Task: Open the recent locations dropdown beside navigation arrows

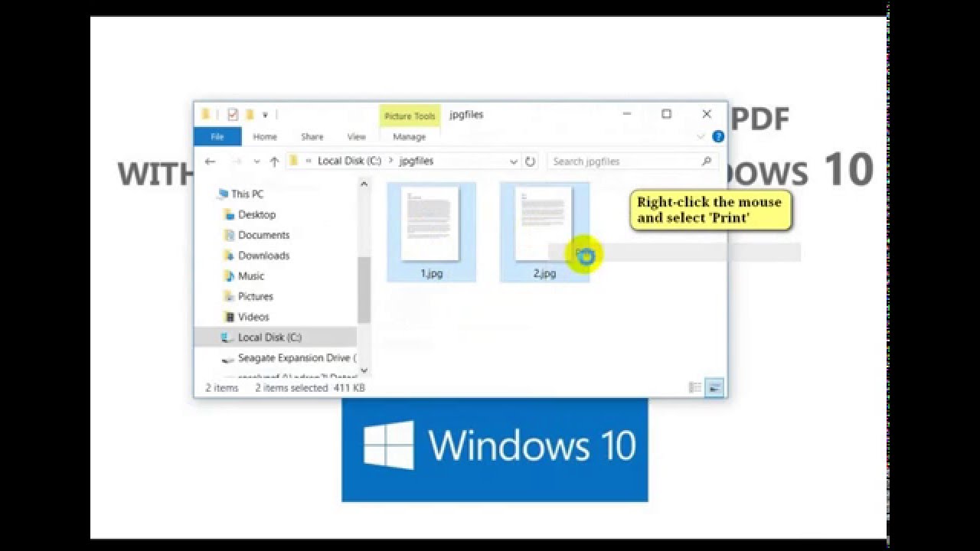Action: click(x=256, y=161)
